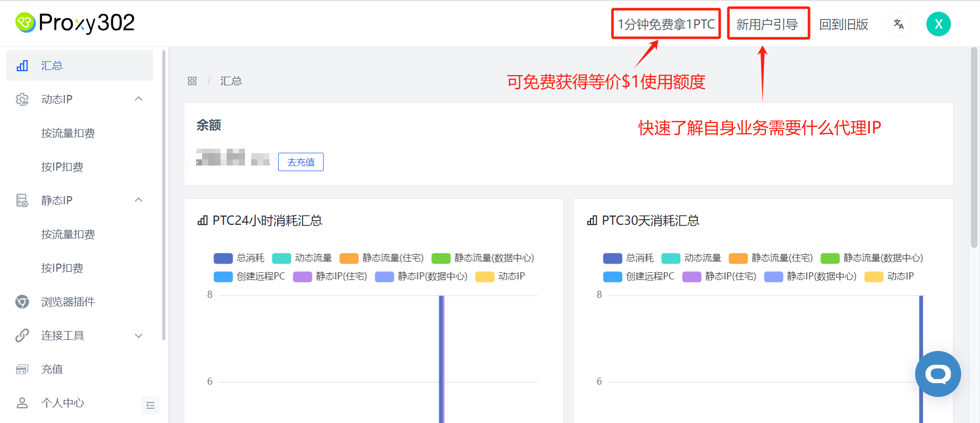Click the Proxy302 logo
This screenshot has width=980, height=423.
click(x=75, y=22)
